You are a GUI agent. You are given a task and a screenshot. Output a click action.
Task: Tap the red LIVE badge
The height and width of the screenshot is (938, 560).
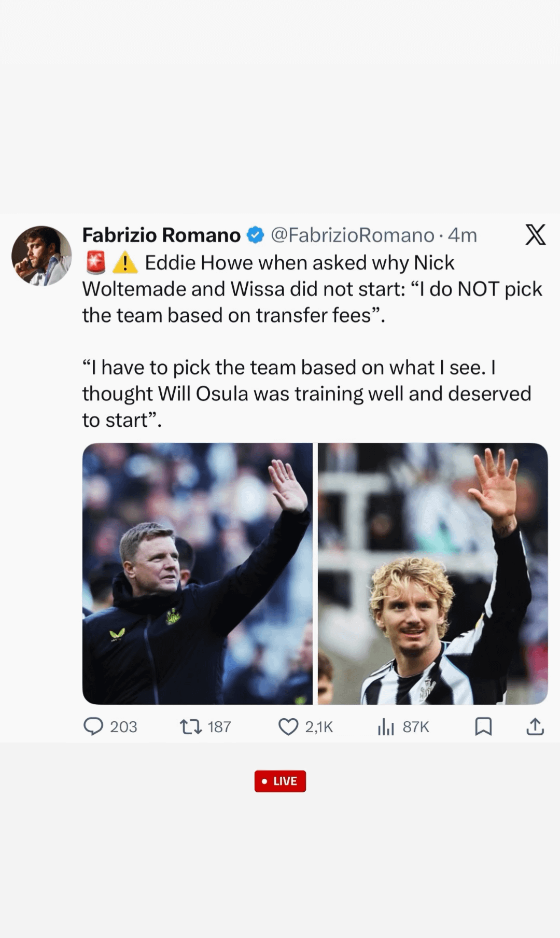pyautogui.click(x=280, y=781)
